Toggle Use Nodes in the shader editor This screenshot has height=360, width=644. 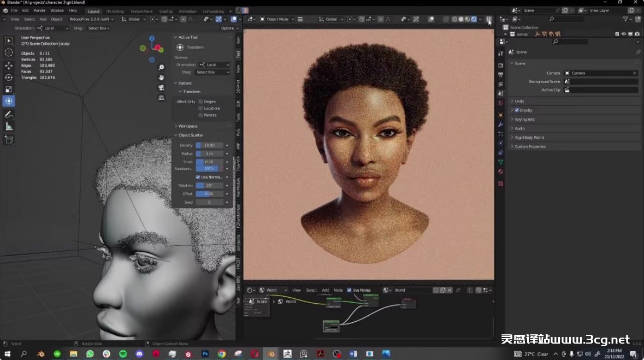tap(349, 290)
